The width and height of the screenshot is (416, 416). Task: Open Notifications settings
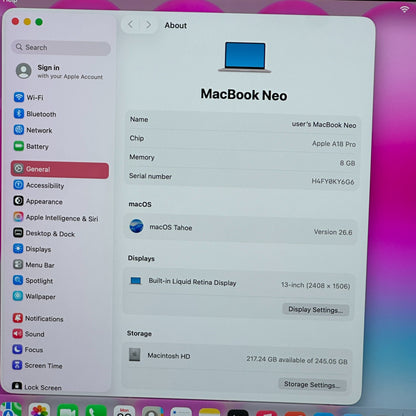pyautogui.click(x=38, y=318)
